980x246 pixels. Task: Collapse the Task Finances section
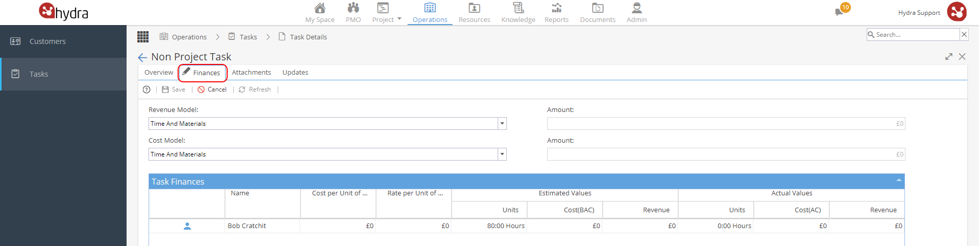899,181
